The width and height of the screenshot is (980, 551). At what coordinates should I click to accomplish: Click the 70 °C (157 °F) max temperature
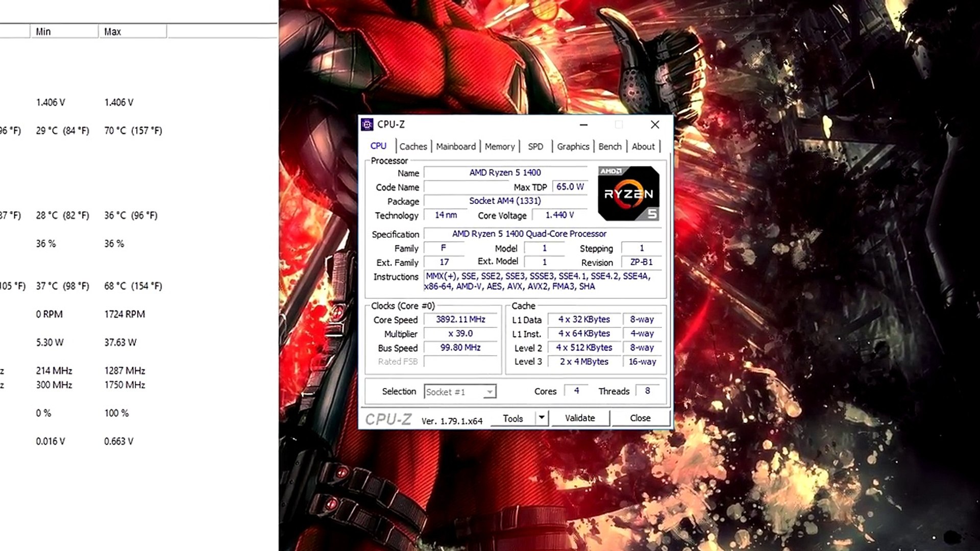[133, 131]
